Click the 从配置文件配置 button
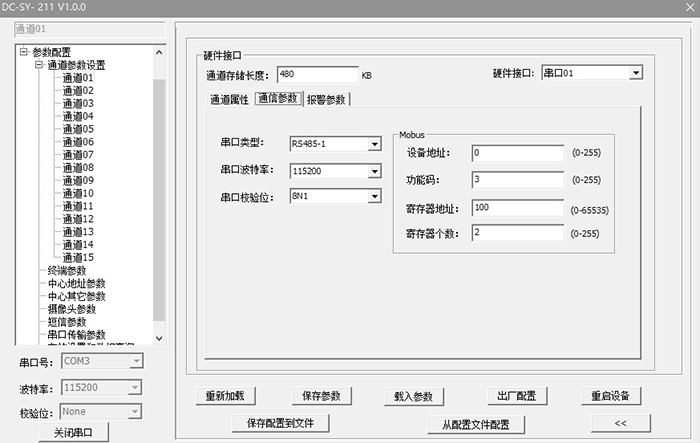The width and height of the screenshot is (700, 443). click(475, 423)
